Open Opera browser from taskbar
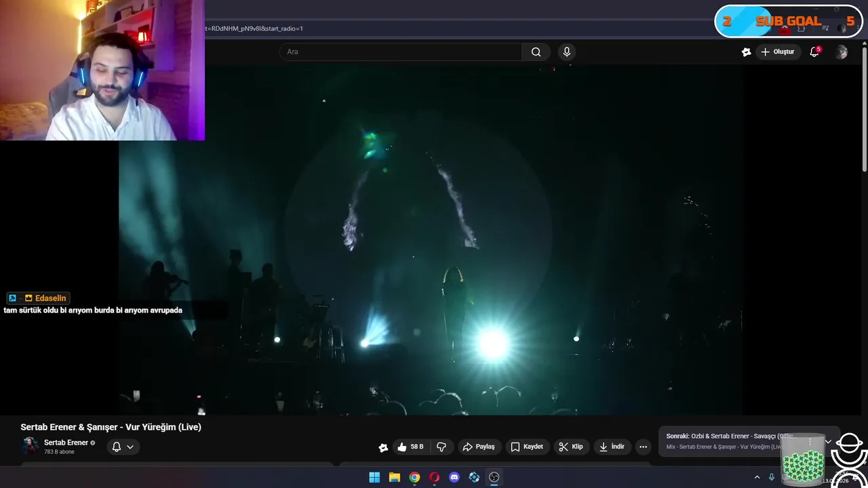The height and width of the screenshot is (488, 868). click(435, 477)
